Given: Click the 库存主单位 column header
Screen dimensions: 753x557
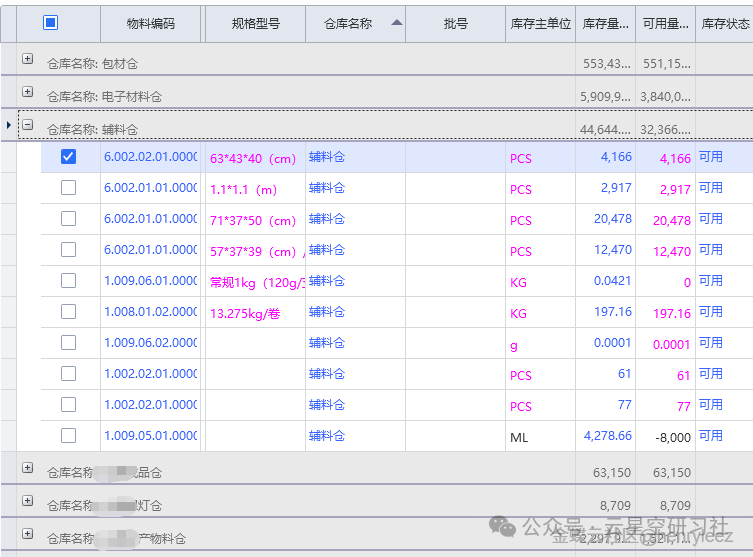Looking at the screenshot, I should (x=540, y=23).
